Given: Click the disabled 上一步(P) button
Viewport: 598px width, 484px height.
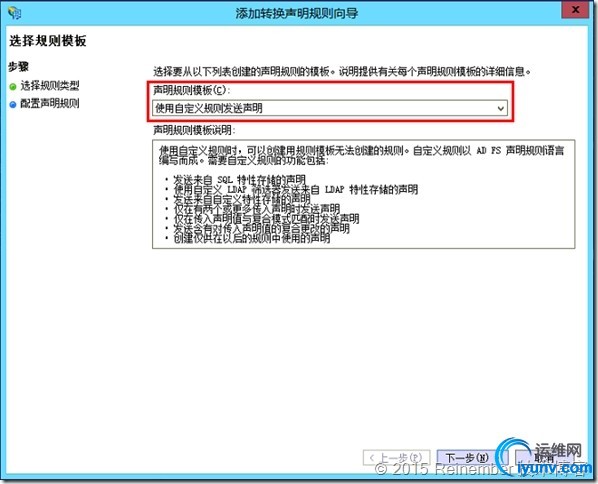Looking at the screenshot, I should (397, 457).
